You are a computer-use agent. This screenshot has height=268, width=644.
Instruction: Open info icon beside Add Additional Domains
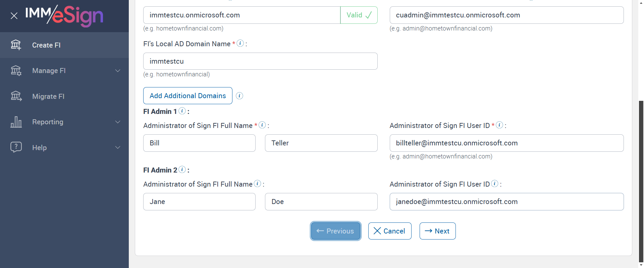click(x=239, y=96)
